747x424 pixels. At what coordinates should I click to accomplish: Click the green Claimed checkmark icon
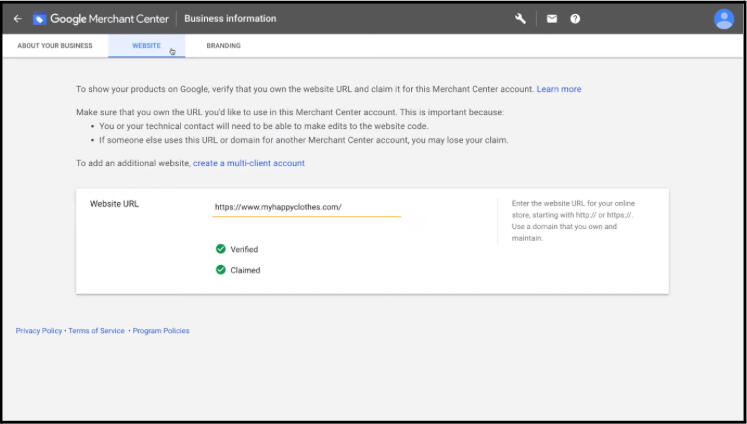tap(220, 269)
